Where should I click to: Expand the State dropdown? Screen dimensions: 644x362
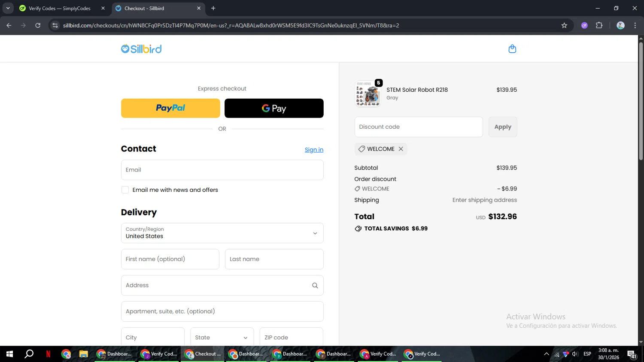click(222, 337)
